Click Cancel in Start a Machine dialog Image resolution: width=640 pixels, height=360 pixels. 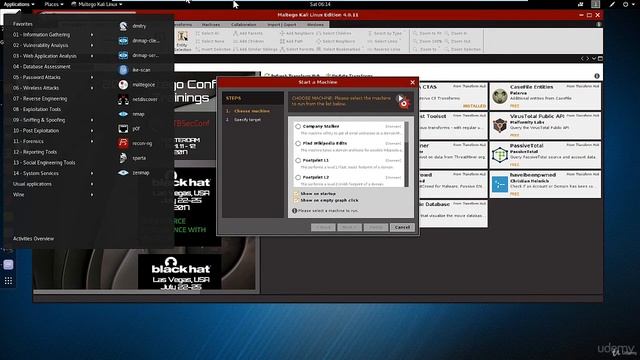402,227
